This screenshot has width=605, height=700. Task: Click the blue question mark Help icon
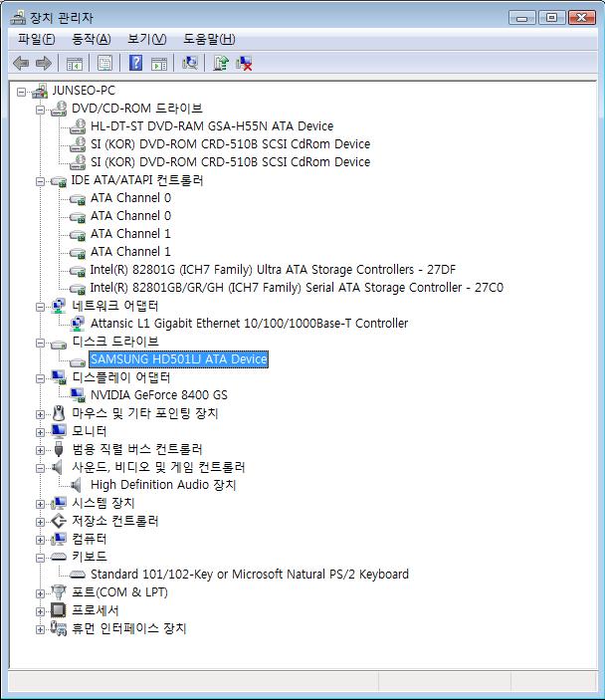[x=135, y=63]
